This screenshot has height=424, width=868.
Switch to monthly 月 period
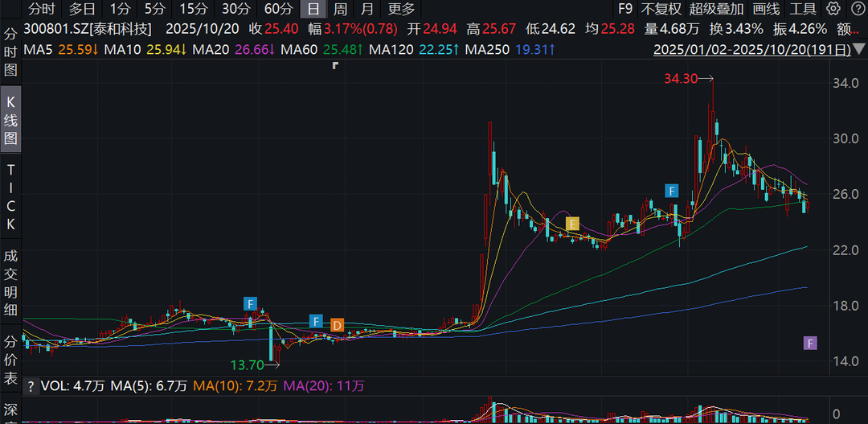367,9
